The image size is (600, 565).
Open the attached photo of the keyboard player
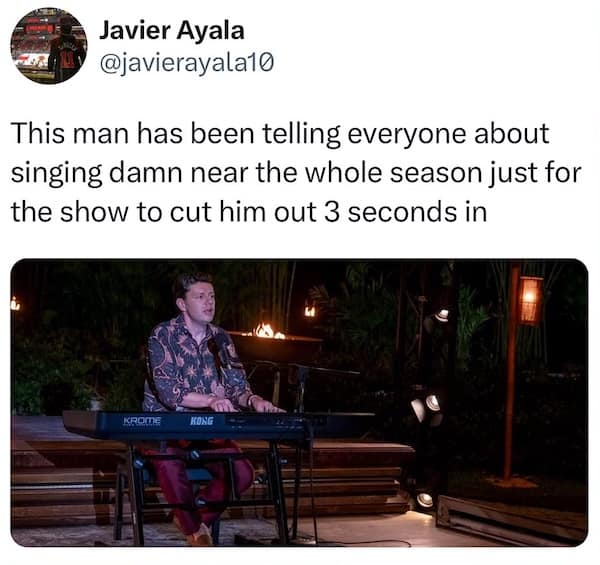tap(299, 402)
